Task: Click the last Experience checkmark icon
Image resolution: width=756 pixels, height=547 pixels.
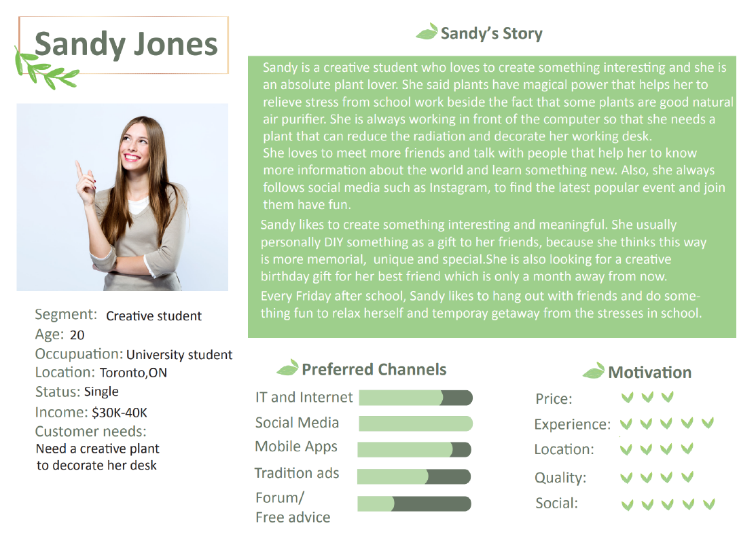Action: point(708,423)
